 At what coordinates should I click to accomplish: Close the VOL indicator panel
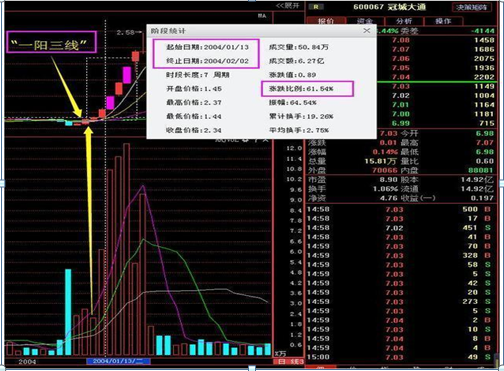point(266,140)
